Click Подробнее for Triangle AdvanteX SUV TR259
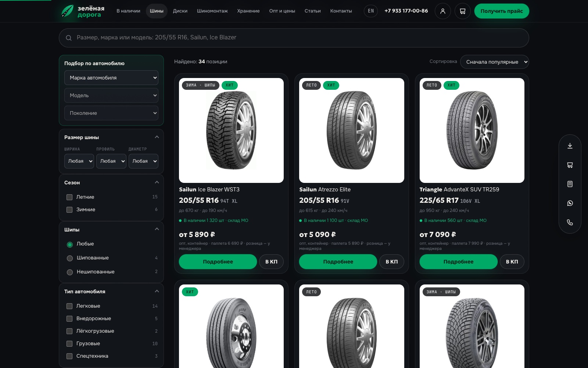Image resolution: width=588 pixels, height=368 pixels. pos(458,262)
